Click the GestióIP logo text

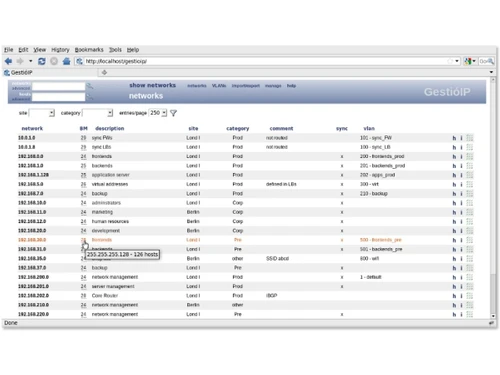click(447, 92)
